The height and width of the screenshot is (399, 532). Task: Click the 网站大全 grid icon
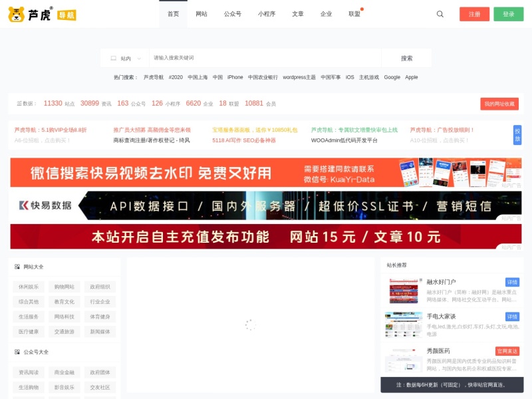pos(17,267)
